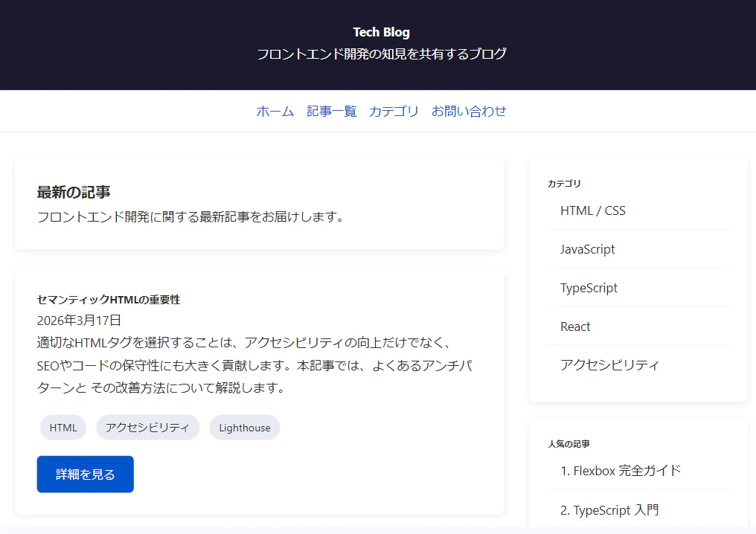Select the Lighthouse tag chip
Viewport: 756px width, 534px height.
[245, 428]
